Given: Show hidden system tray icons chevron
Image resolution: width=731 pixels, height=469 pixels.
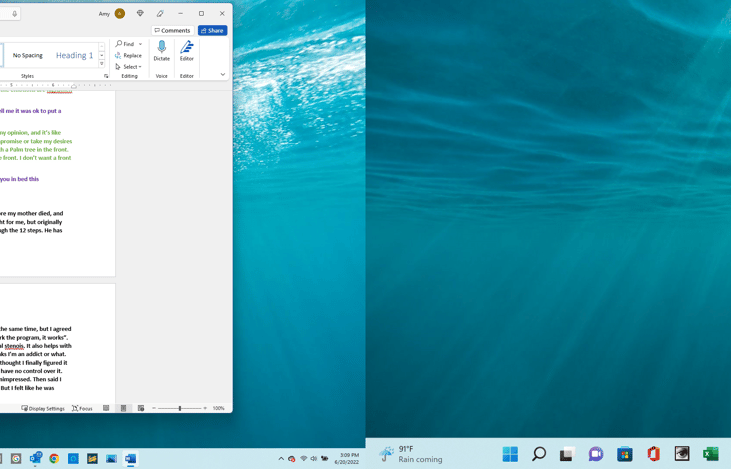Looking at the screenshot, I should 281,459.
